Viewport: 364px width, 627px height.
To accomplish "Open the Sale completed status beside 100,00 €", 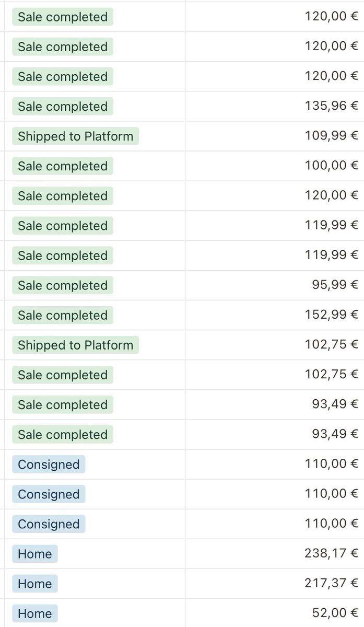I will click(x=63, y=166).
